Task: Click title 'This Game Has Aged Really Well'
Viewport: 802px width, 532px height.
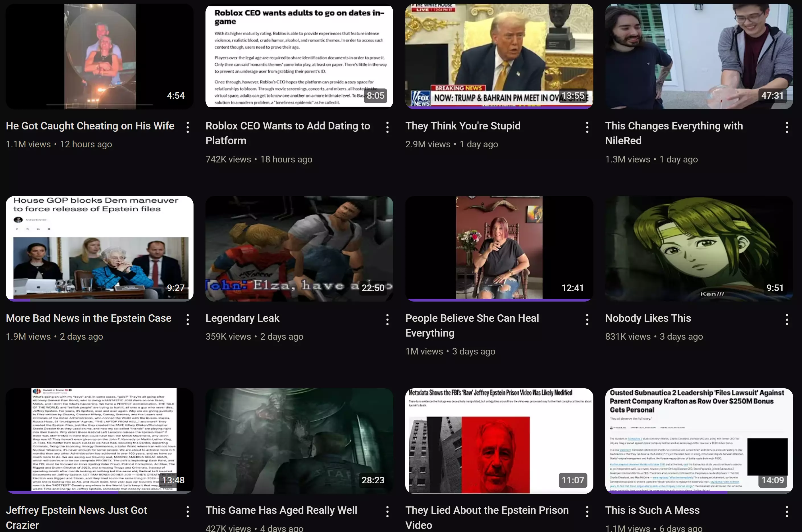Action: (x=281, y=510)
